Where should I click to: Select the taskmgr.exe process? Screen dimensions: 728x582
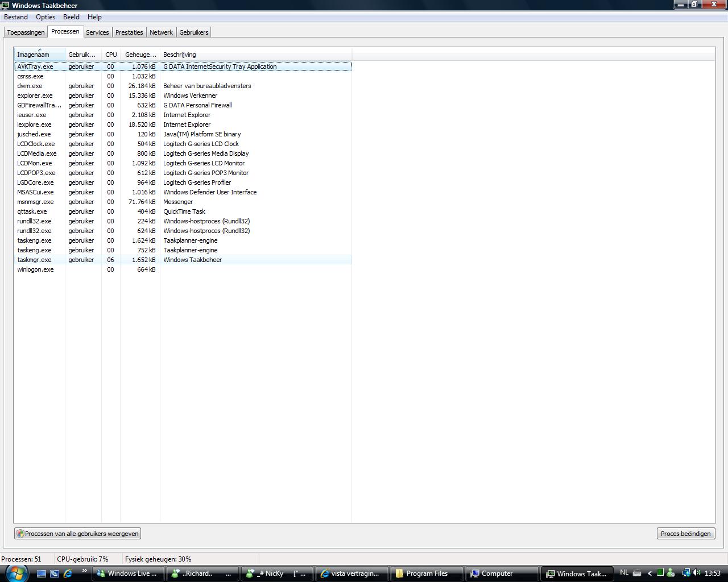(183, 260)
